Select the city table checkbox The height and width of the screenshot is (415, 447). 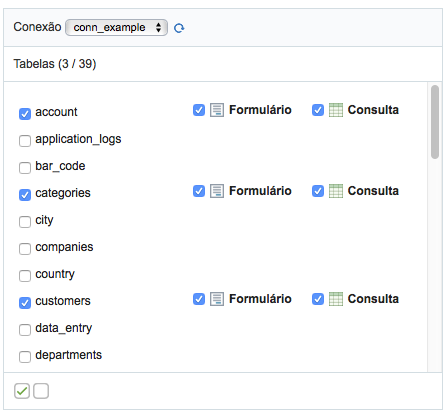tap(25, 222)
